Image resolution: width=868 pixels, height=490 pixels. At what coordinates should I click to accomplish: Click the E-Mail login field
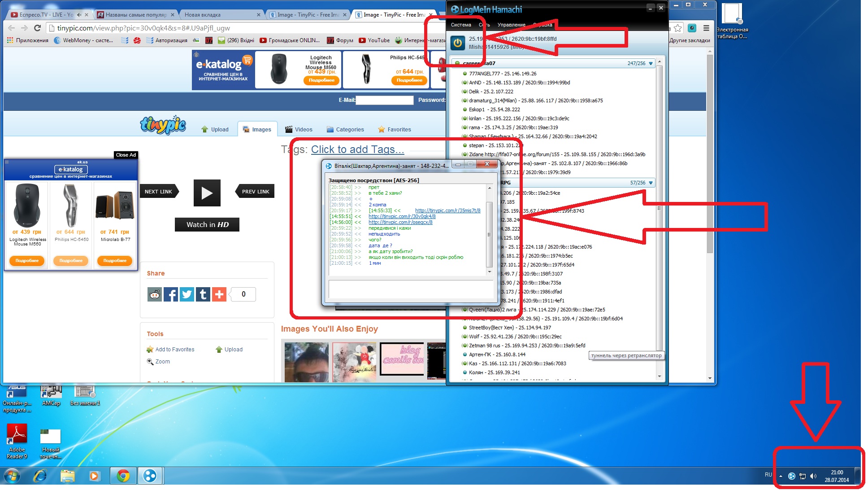[x=384, y=100]
